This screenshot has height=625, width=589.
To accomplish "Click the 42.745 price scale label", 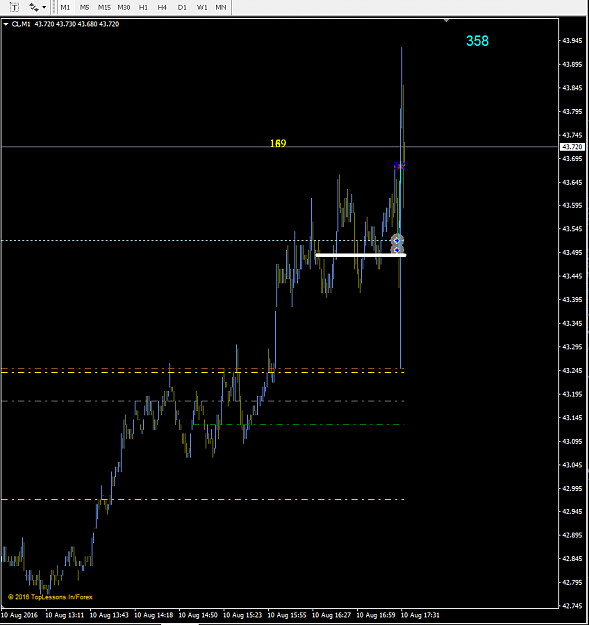I will coord(572,606).
